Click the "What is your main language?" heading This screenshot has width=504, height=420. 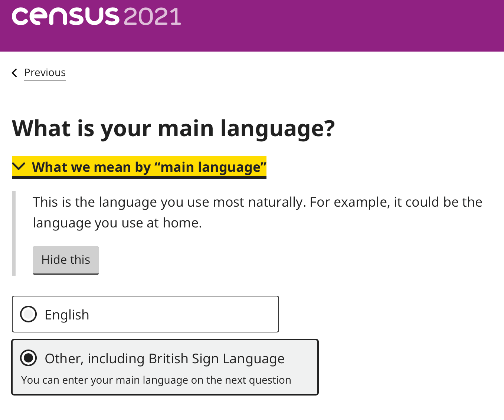173,128
